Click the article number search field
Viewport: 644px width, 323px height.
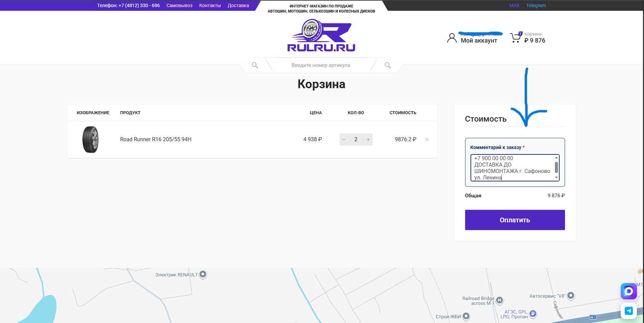click(x=321, y=65)
